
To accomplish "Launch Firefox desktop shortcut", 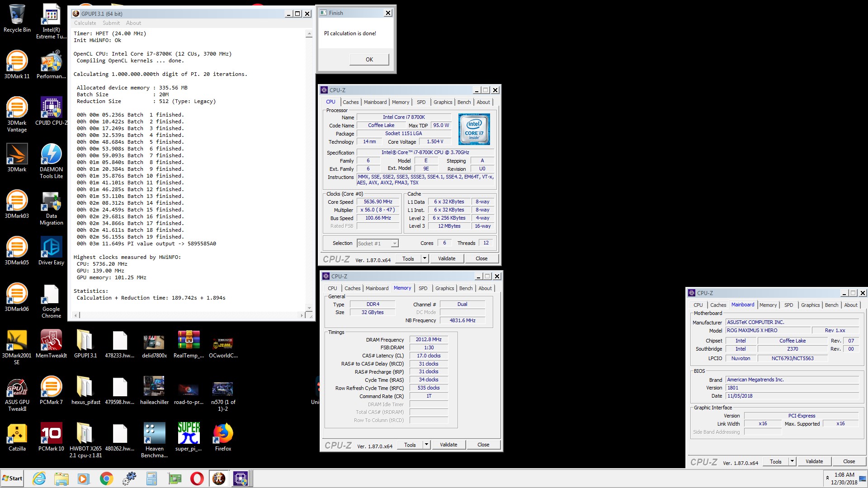I will pos(223,437).
